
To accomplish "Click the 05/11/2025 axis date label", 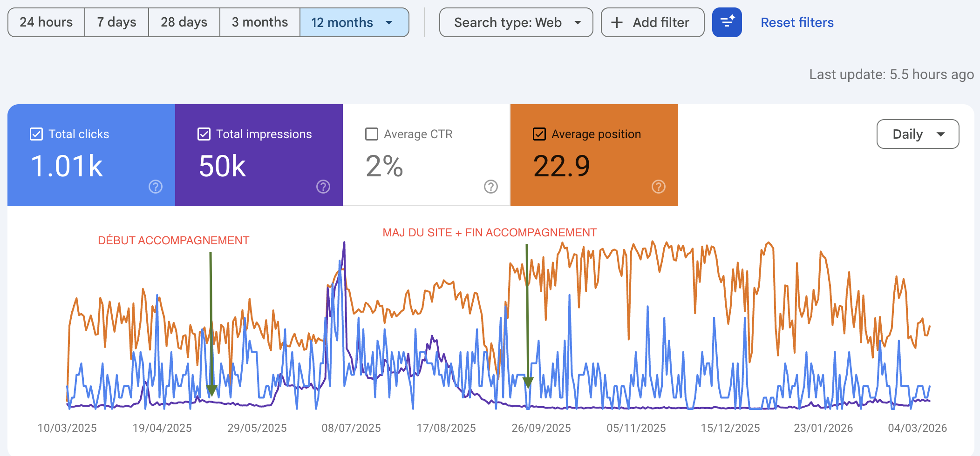I will pyautogui.click(x=636, y=428).
